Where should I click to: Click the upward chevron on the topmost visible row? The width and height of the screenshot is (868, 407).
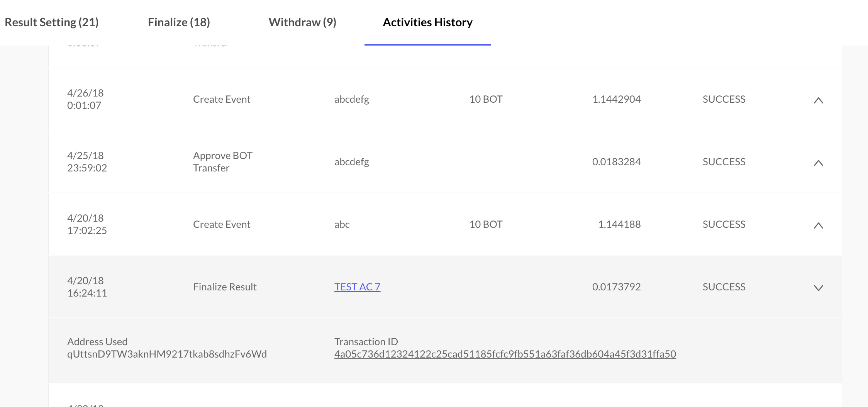pyautogui.click(x=818, y=100)
